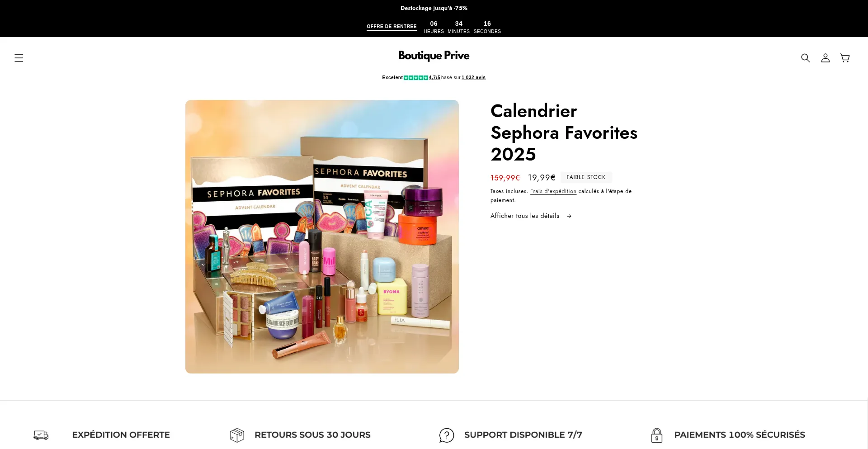Image resolution: width=868 pixels, height=449 pixels.
Task: Open the shopping cart icon
Action: point(844,58)
